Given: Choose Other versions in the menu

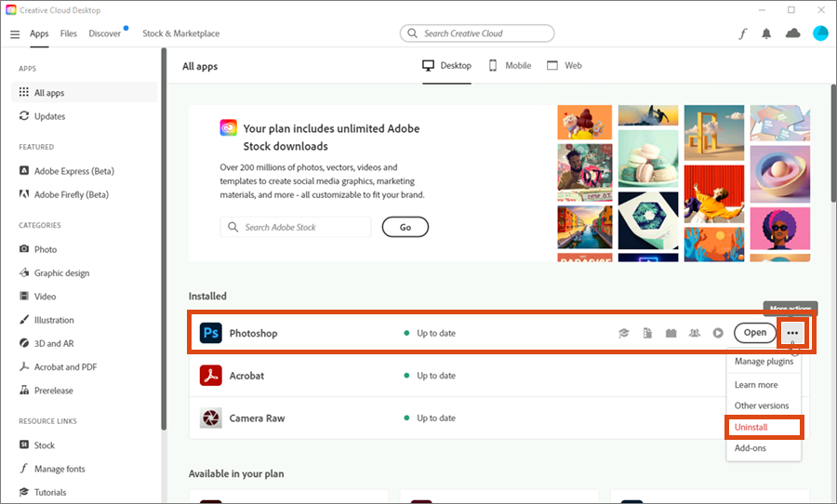Looking at the screenshot, I should 761,405.
